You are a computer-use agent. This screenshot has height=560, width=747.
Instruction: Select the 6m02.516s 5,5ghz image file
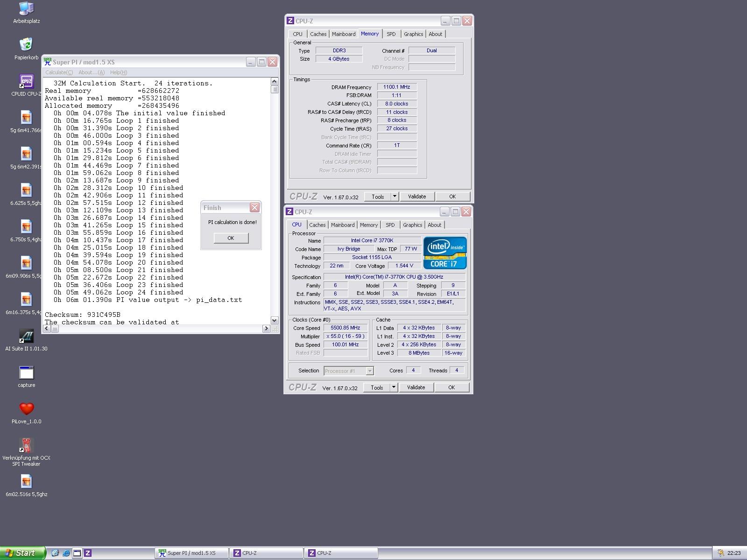pyautogui.click(x=26, y=482)
